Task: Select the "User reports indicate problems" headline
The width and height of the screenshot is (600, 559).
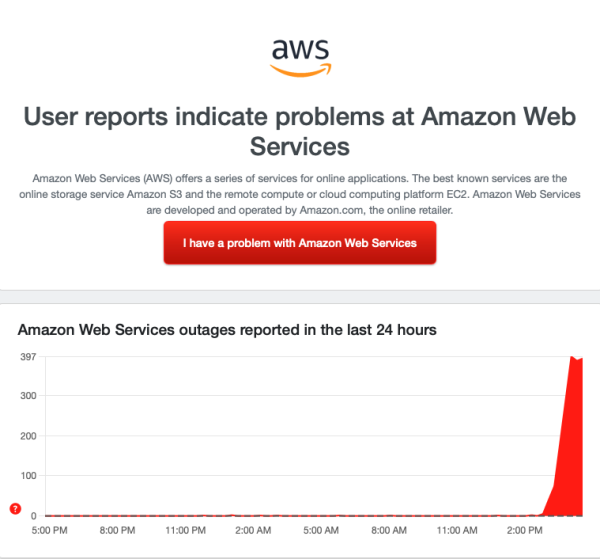Action: (299, 131)
